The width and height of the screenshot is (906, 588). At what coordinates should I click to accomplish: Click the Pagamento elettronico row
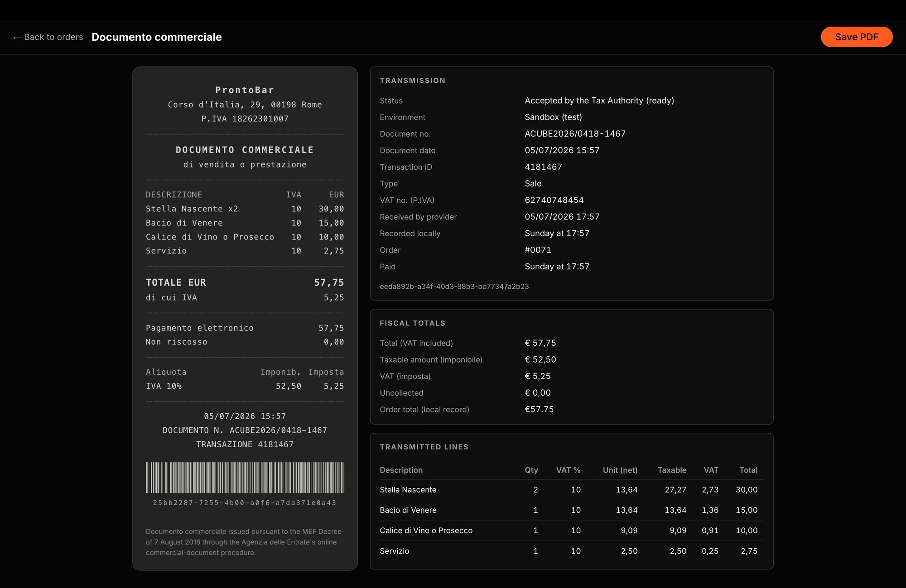coord(245,328)
